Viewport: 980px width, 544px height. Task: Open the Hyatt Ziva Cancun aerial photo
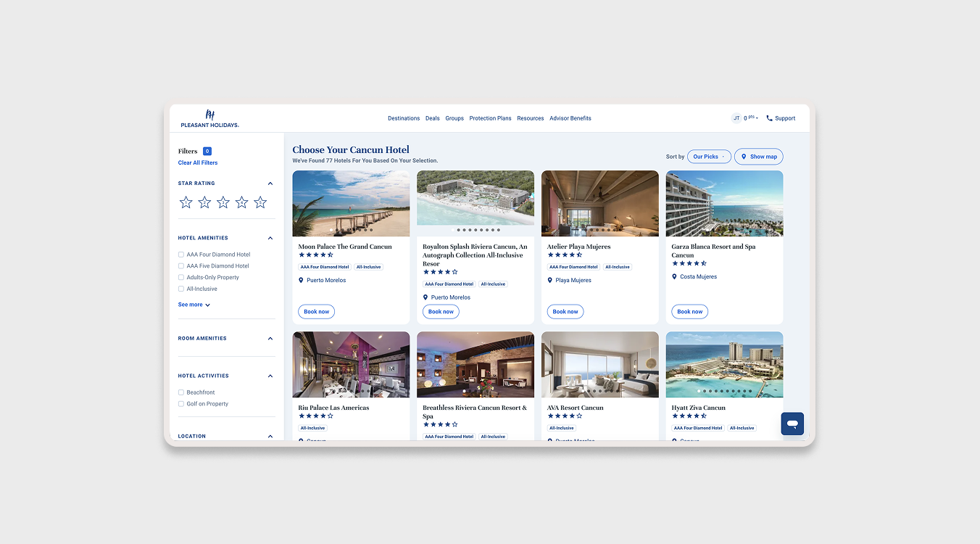(725, 364)
